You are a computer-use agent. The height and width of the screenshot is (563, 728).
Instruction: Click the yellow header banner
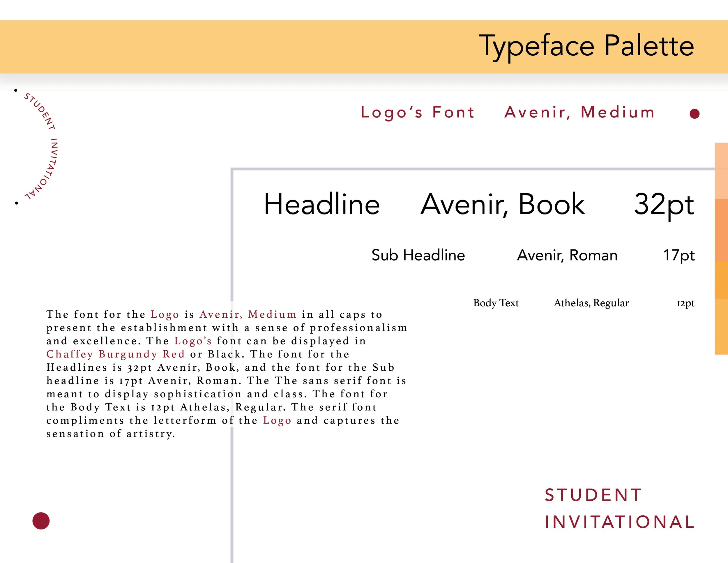364,47
